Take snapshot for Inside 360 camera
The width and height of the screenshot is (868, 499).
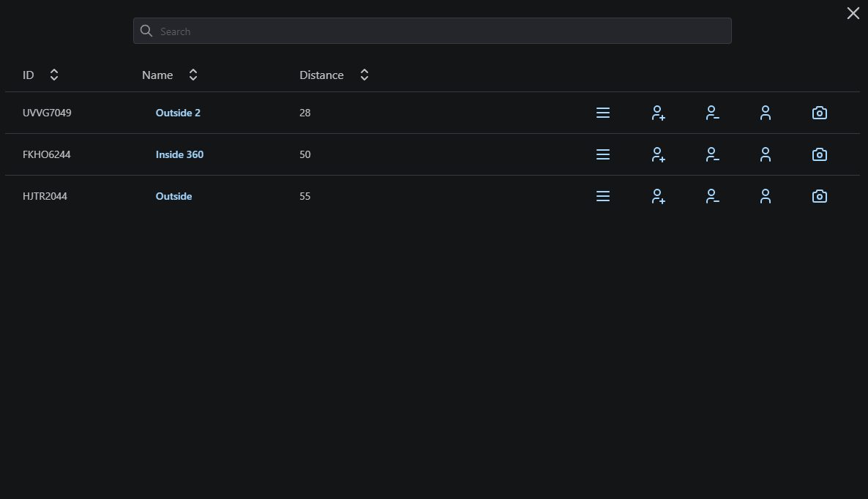click(x=820, y=154)
